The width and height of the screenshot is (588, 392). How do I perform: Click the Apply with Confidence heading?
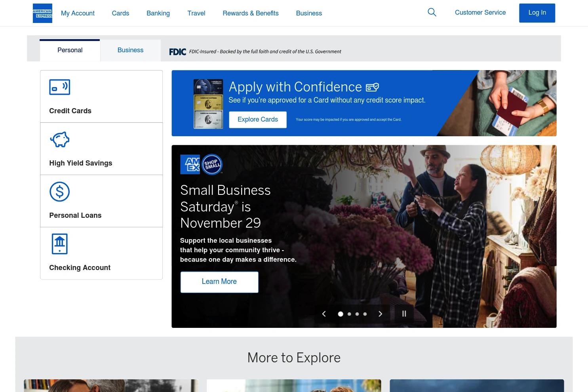[295, 87]
